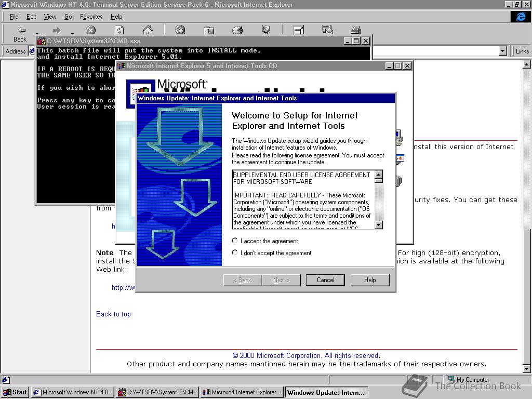Image resolution: width=532 pixels, height=399 pixels.
Task: Click Help in the setup wizard
Action: [370, 280]
